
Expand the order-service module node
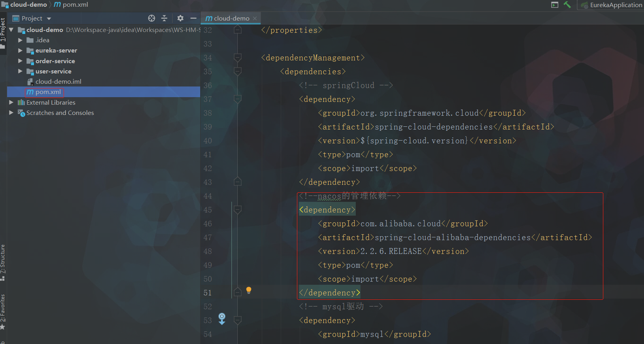pos(20,61)
